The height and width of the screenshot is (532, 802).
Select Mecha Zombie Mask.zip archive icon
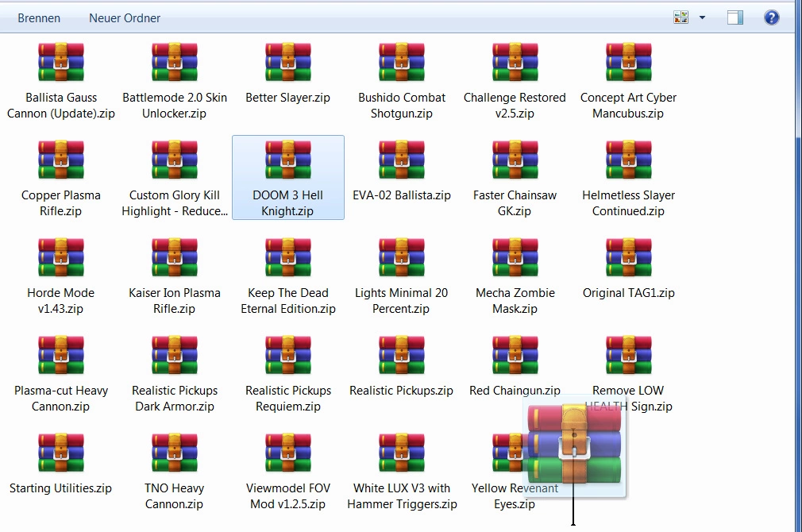[515, 258]
